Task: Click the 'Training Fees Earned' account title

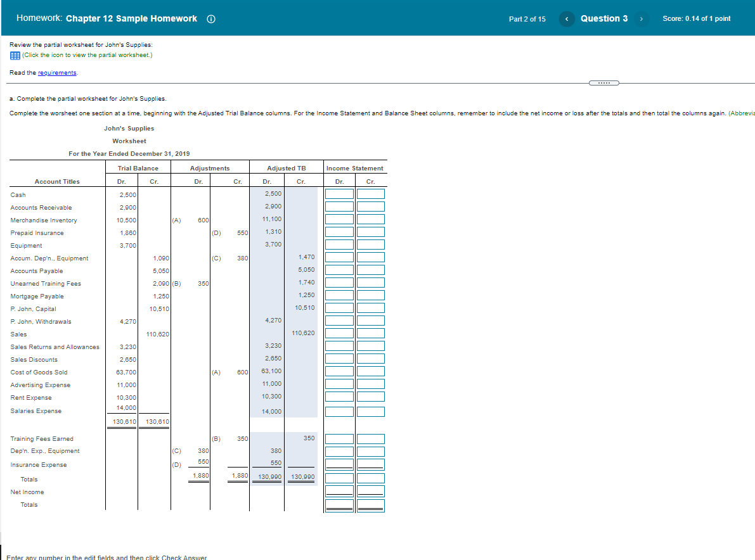Action: (42, 439)
